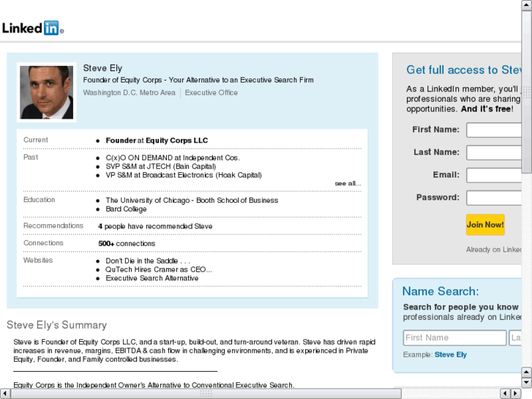Image resolution: width=532 pixels, height=399 pixels.
Task: Click the vertical scrollbar up arrow
Action: pyautogui.click(x=526, y=4)
